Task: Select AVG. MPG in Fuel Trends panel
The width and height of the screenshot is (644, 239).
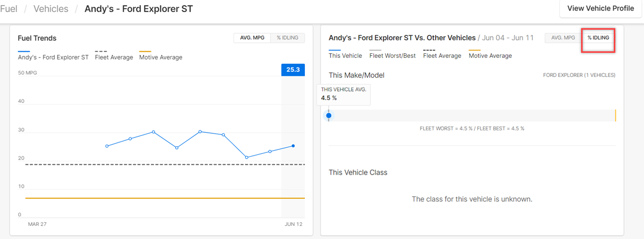Action: [x=252, y=38]
